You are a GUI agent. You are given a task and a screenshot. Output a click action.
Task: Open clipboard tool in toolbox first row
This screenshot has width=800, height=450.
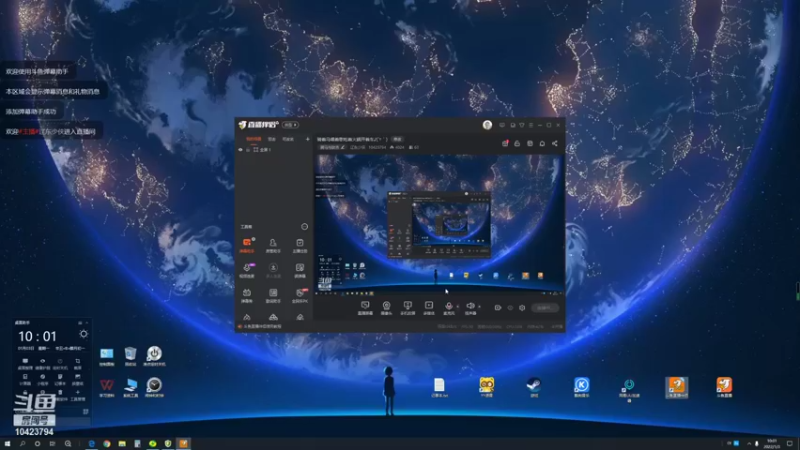[x=299, y=245]
